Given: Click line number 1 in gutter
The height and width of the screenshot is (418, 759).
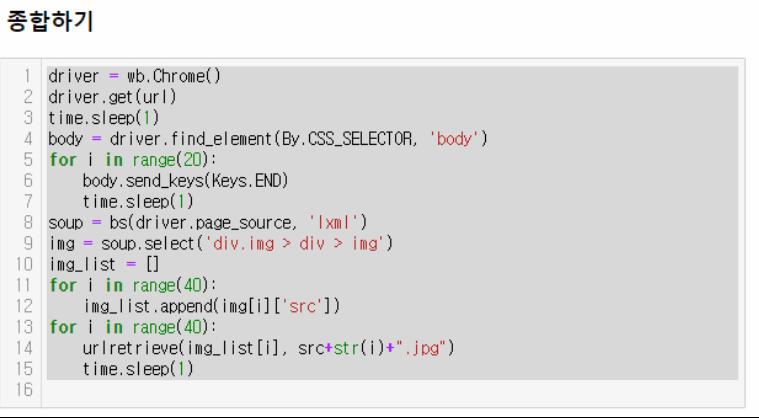Looking at the screenshot, I should point(27,76).
